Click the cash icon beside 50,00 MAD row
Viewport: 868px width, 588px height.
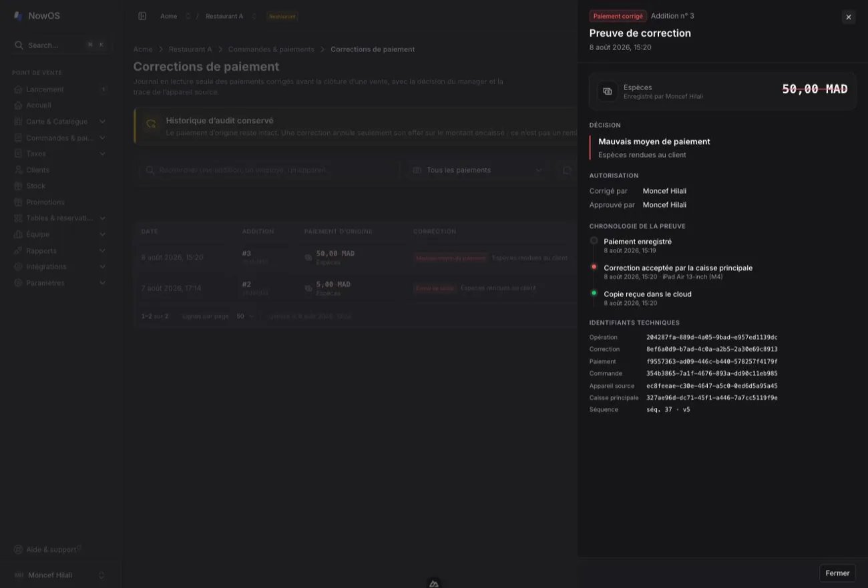click(x=308, y=257)
